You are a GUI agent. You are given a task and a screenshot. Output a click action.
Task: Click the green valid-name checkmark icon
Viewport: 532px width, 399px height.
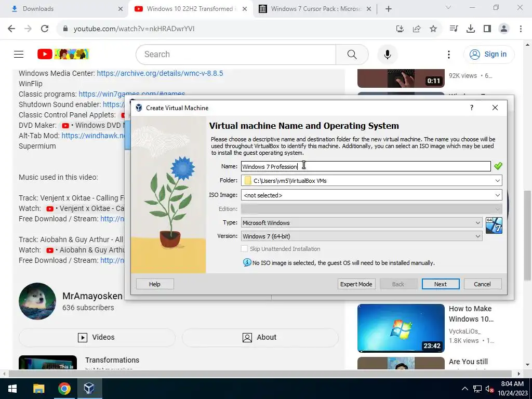pyautogui.click(x=498, y=166)
